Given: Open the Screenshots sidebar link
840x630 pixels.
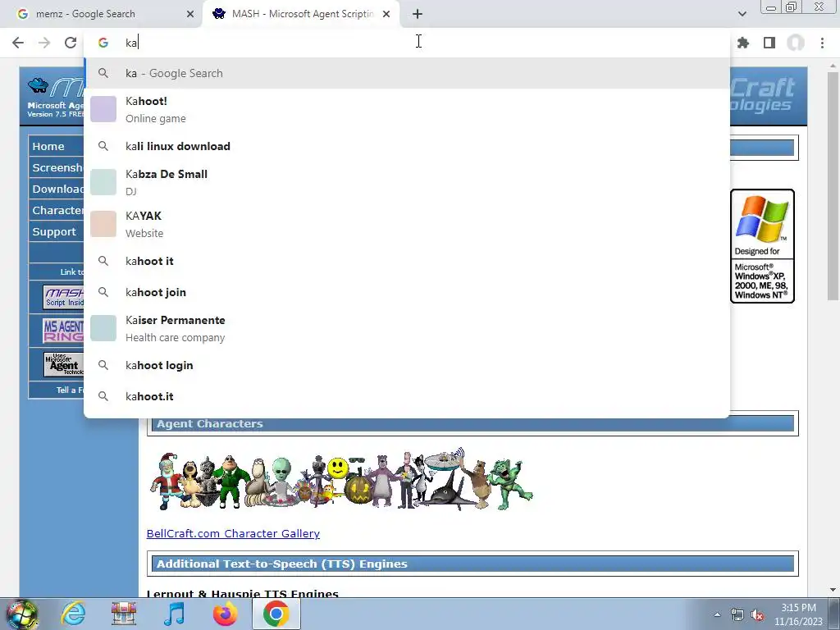Looking at the screenshot, I should pyautogui.click(x=57, y=167).
